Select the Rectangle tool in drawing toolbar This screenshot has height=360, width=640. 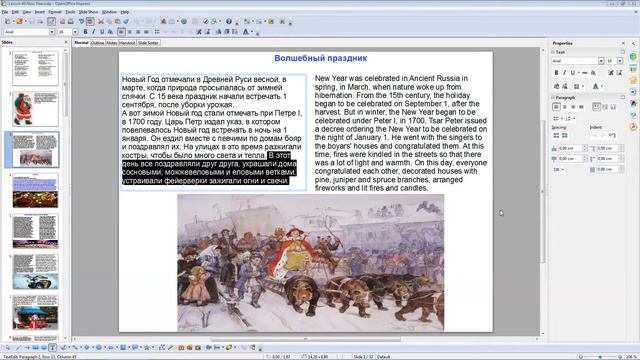coord(36,347)
